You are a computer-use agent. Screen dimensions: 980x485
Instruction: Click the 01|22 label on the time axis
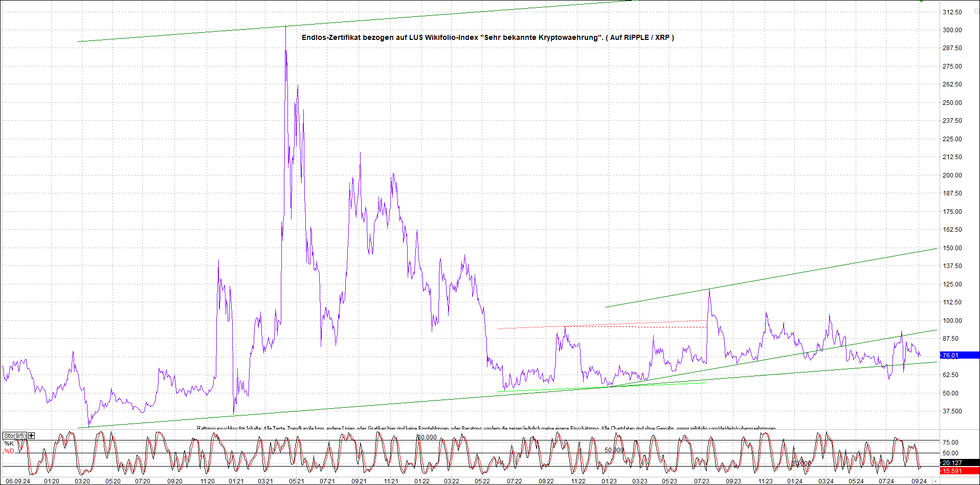tap(421, 481)
